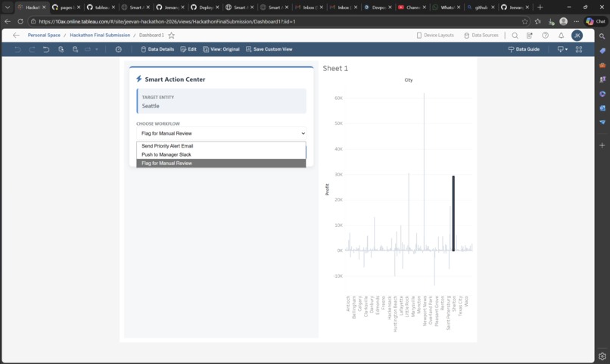
Task: Open Hackathon Final Submission breadcrumb
Action: coord(100,35)
